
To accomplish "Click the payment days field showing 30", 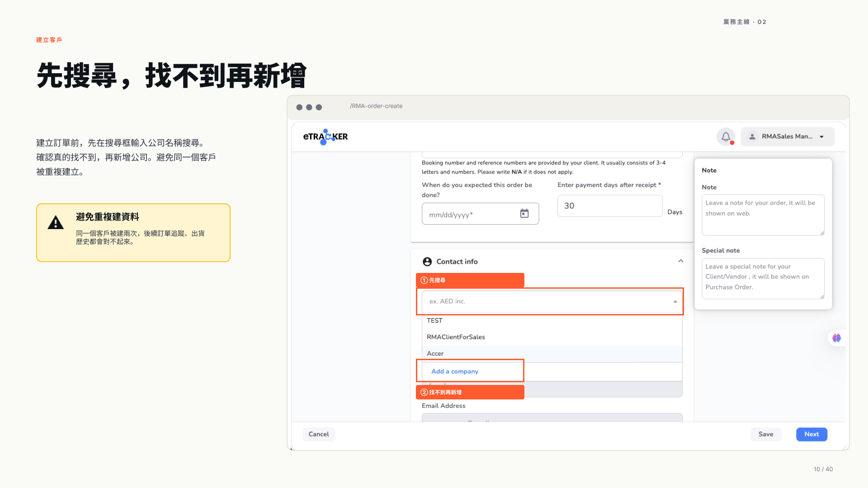I will tap(610, 206).
